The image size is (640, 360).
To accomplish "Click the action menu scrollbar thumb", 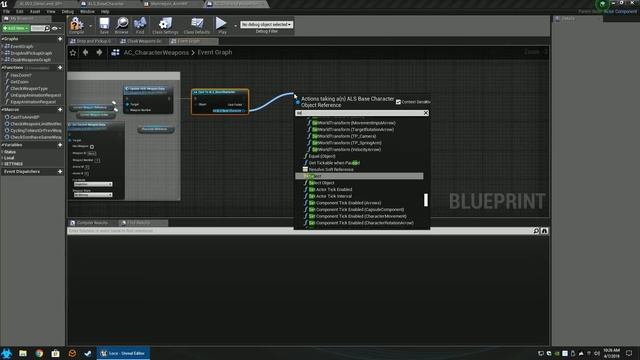I will 426,200.
